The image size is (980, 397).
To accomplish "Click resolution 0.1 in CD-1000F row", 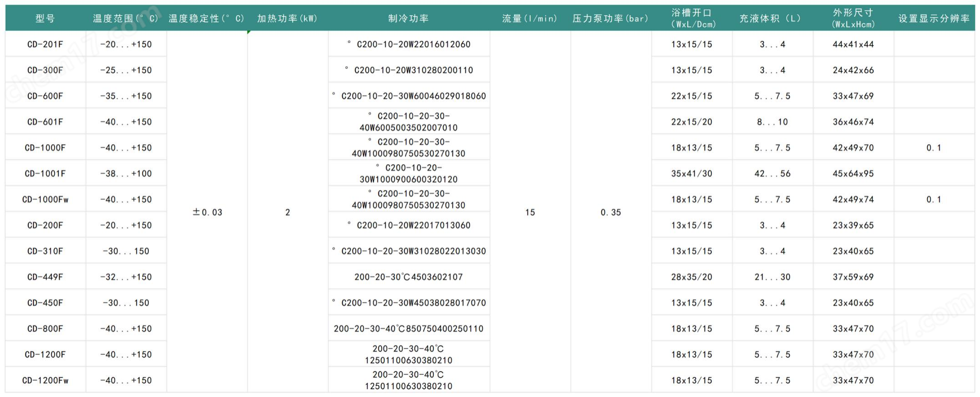I will click(934, 148).
